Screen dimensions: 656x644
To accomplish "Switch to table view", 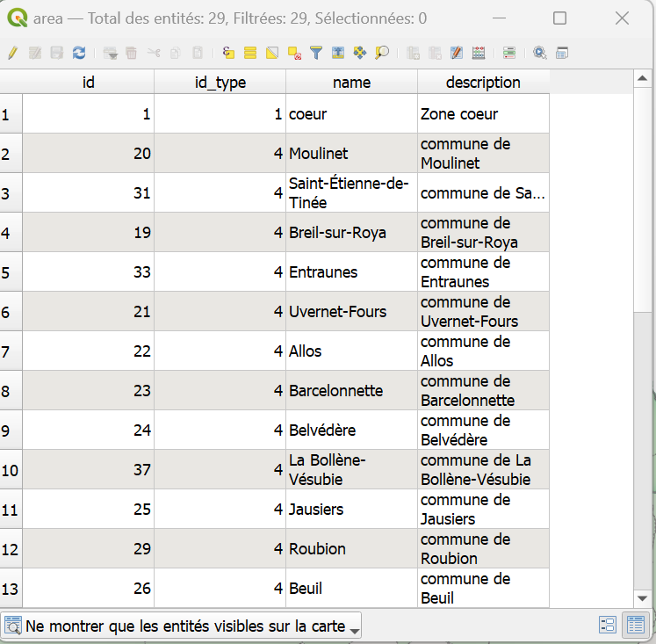I will tap(636, 626).
